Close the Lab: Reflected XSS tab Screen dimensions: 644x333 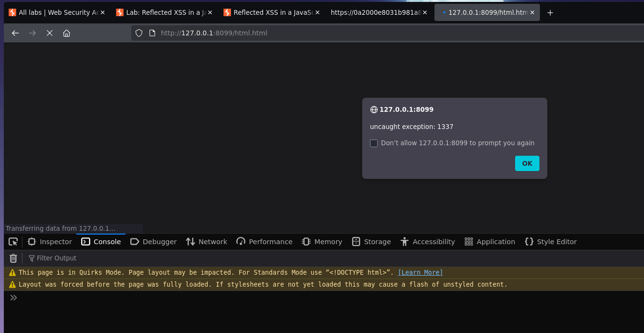pos(210,12)
